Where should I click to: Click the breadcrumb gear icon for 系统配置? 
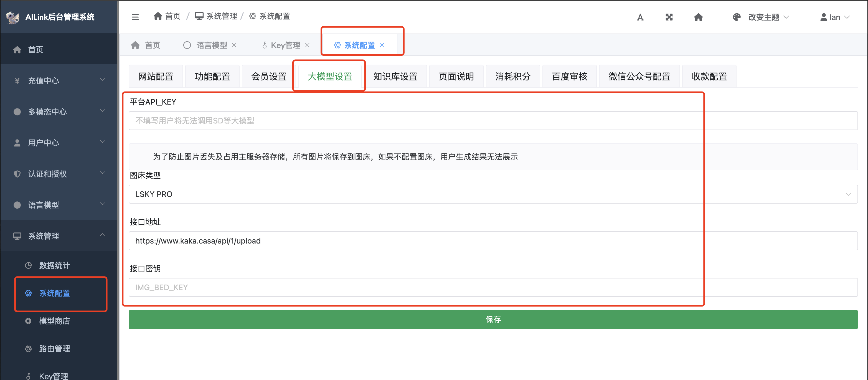[253, 16]
